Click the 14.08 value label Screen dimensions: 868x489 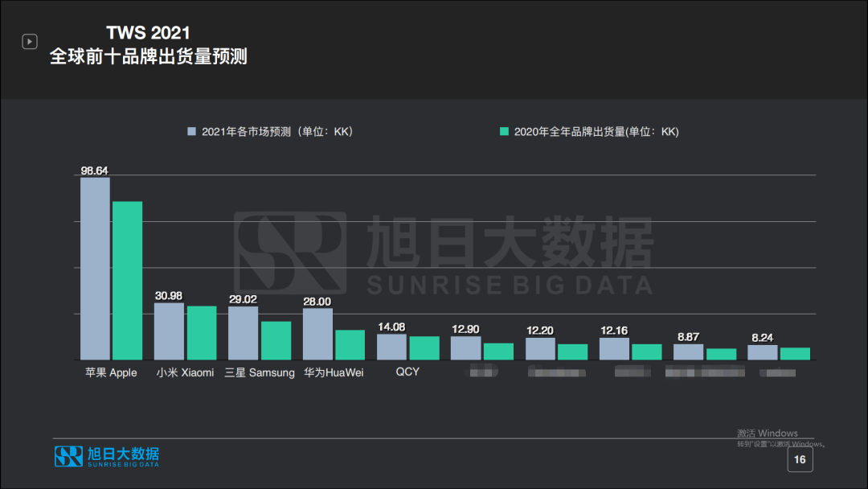(391, 327)
